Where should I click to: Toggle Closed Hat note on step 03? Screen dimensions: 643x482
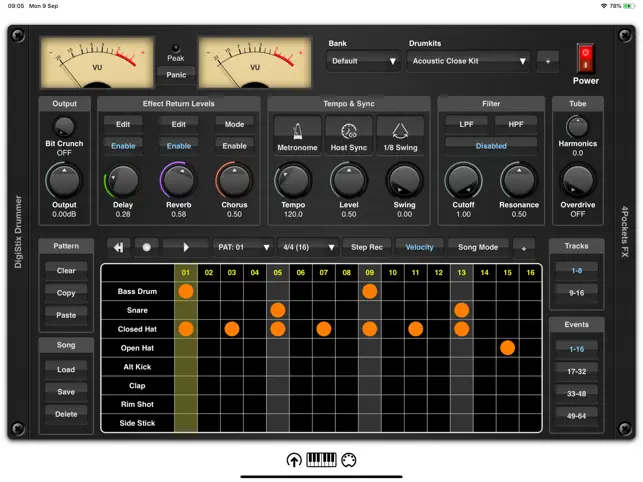(x=232, y=329)
